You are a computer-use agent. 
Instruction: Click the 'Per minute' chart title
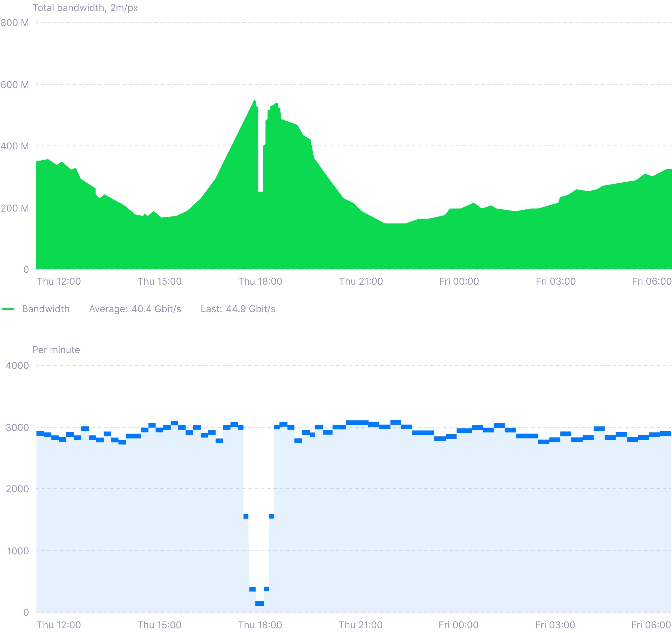56,350
